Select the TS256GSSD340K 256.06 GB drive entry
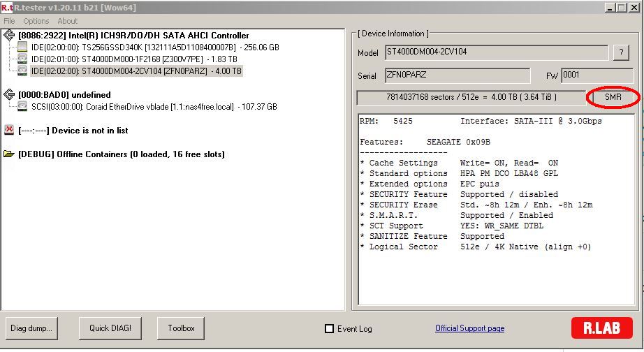This screenshot has width=644, height=352. point(155,47)
